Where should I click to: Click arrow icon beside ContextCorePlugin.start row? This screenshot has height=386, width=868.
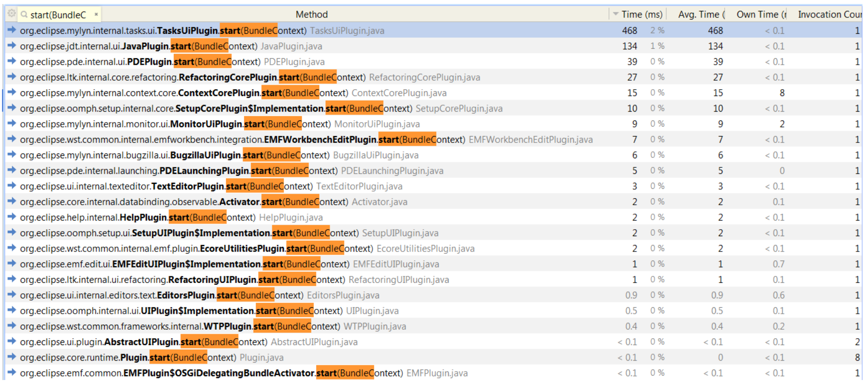(11, 93)
